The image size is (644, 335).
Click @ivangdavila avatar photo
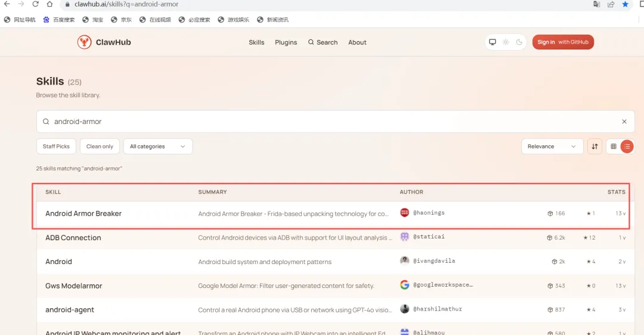[404, 260]
